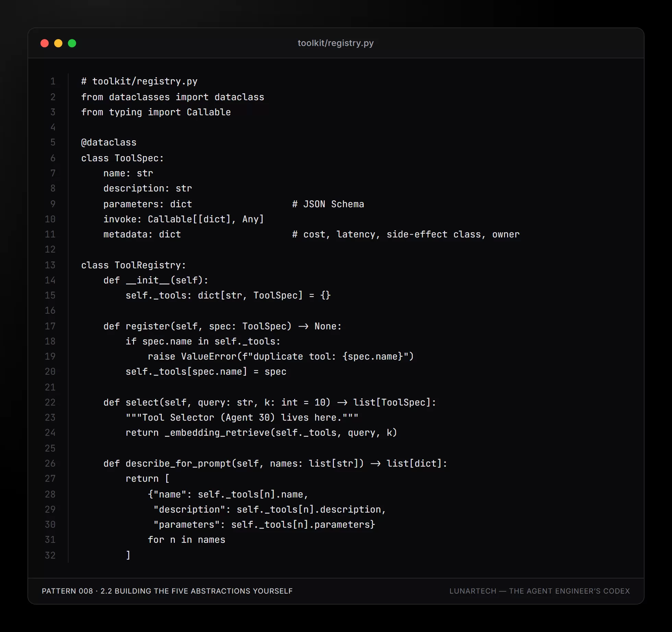Click line number 13 in the gutter

click(x=50, y=265)
